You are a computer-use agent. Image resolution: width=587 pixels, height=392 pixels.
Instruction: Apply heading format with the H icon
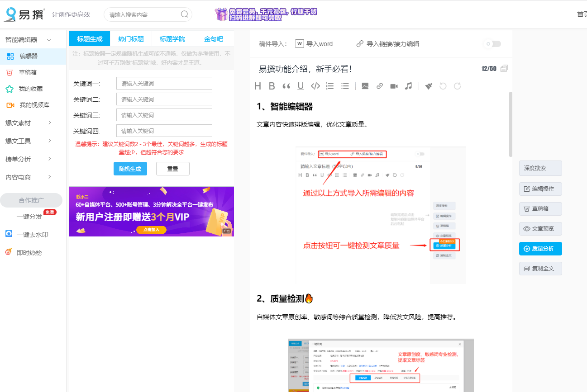tap(258, 86)
